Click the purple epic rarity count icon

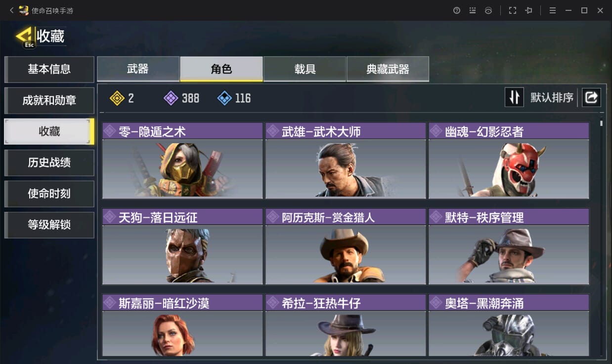pos(171,98)
